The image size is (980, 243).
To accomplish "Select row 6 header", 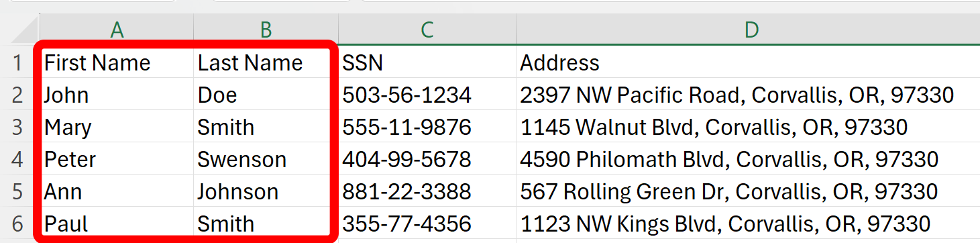I will (19, 224).
